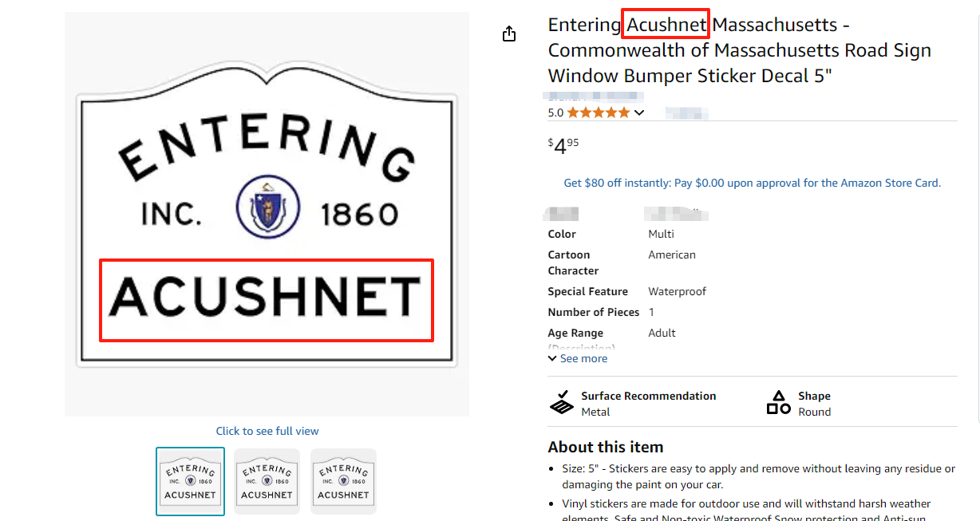Image resolution: width=980 pixels, height=521 pixels.
Task: Select the second sticker thumbnail
Action: click(x=267, y=481)
